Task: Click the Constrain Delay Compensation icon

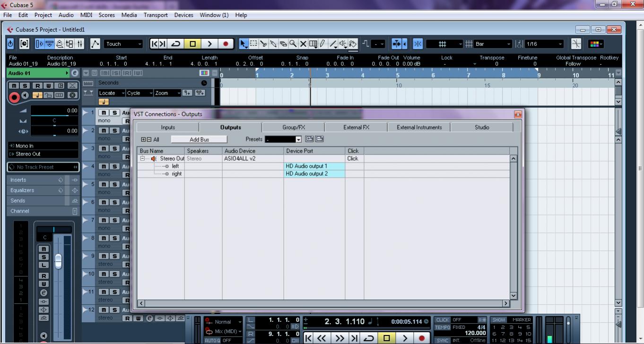Action: [x=24, y=44]
